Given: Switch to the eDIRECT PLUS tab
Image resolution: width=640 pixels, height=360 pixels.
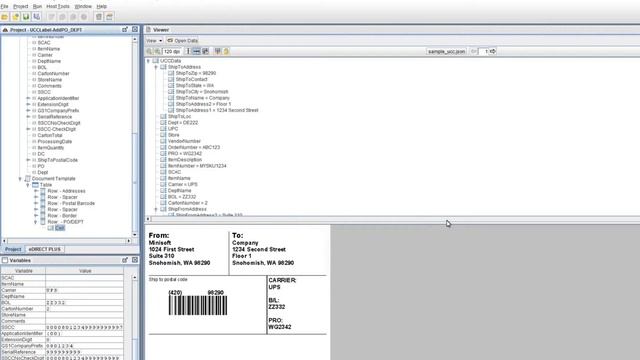Looking at the screenshot, I should pyautogui.click(x=44, y=249).
